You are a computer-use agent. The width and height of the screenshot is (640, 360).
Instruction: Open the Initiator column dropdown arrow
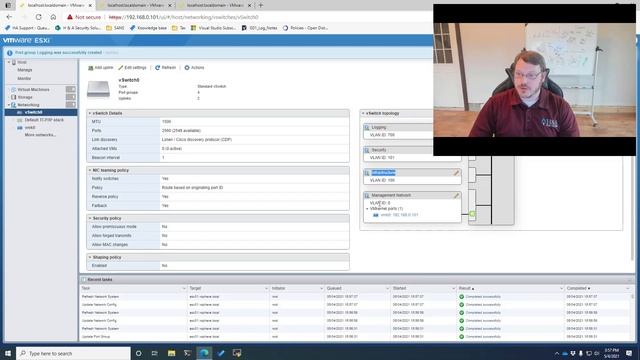point(321,289)
